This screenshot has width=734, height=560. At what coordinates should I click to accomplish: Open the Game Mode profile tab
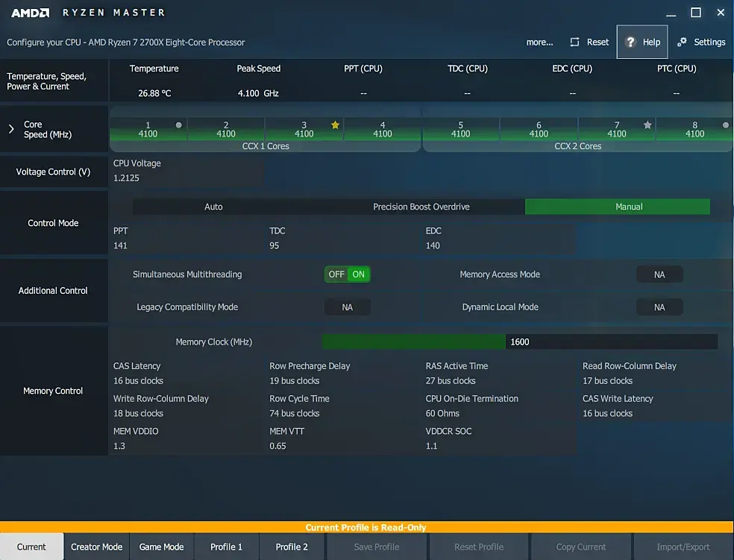coord(162,547)
